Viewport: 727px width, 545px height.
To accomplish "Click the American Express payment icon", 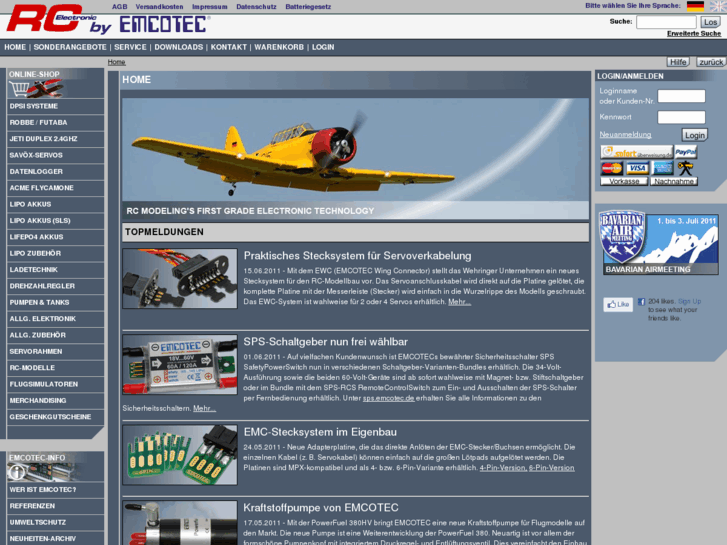I will tap(663, 168).
